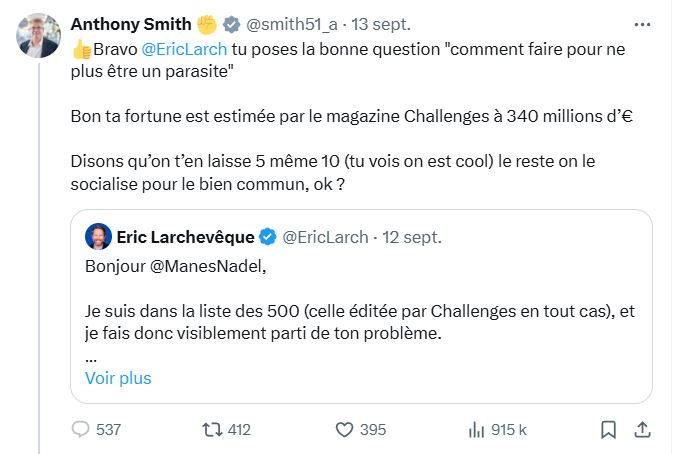681x454 pixels.
Task: Click the Eric Larchevêque display name
Action: (x=185, y=237)
